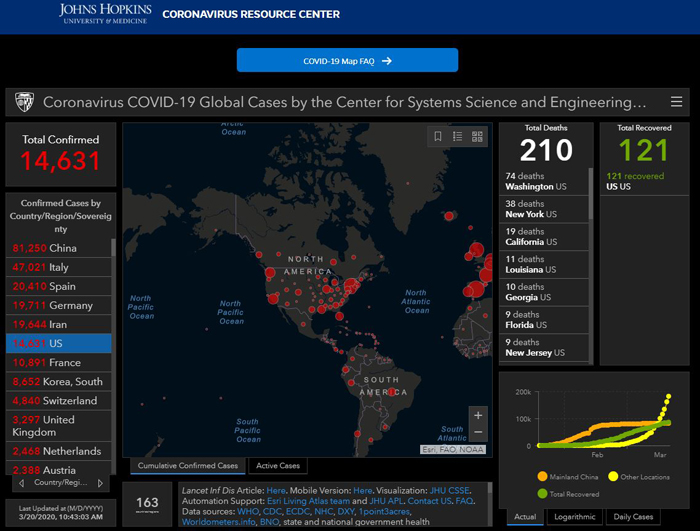Open the BNO data source link
Image resolution: width=700 pixels, height=531 pixels.
269,522
